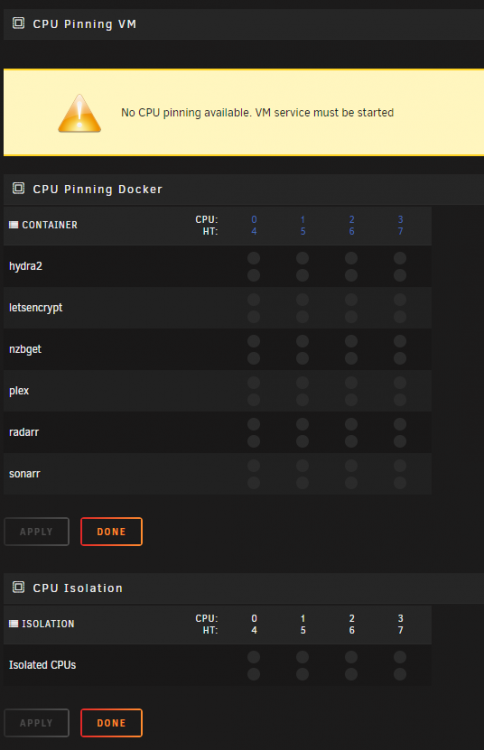Select the nzbget container name

pos(25,349)
